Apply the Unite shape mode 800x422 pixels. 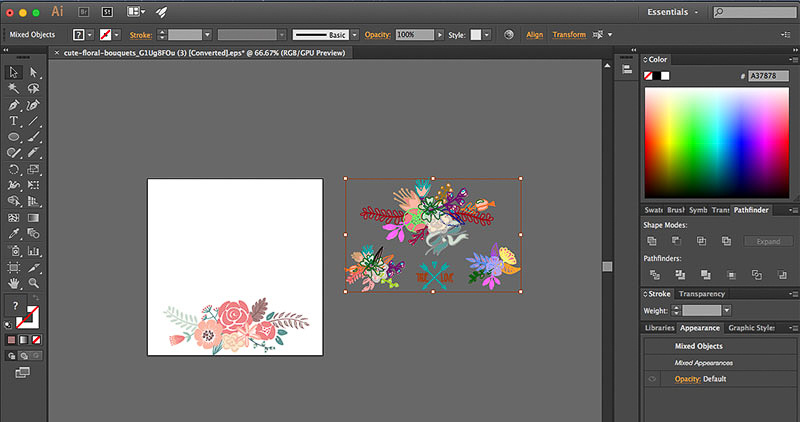pos(652,241)
